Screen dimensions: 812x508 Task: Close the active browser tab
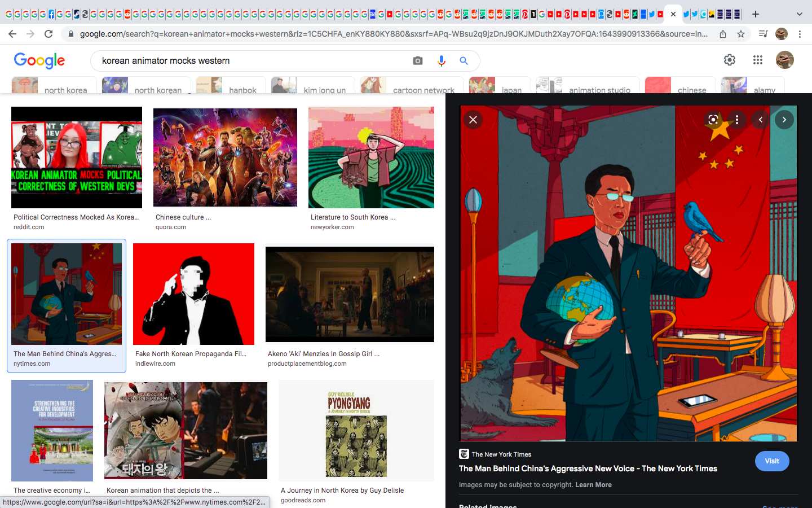tap(673, 14)
